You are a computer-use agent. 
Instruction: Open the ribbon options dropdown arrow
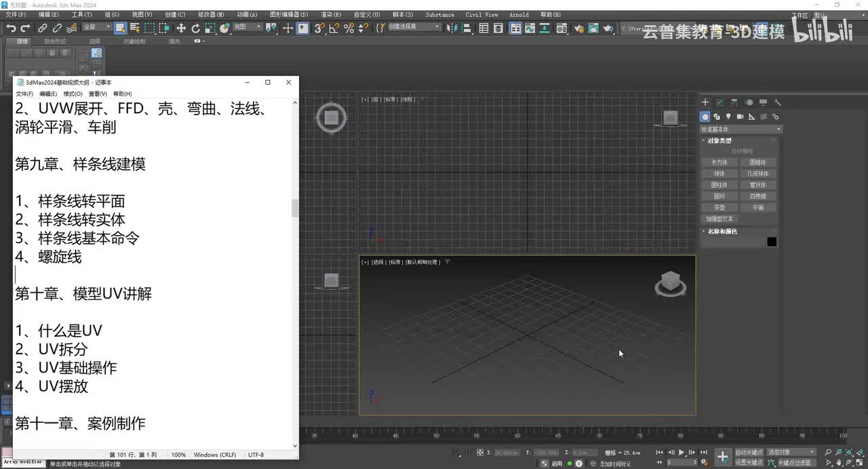tap(198, 41)
